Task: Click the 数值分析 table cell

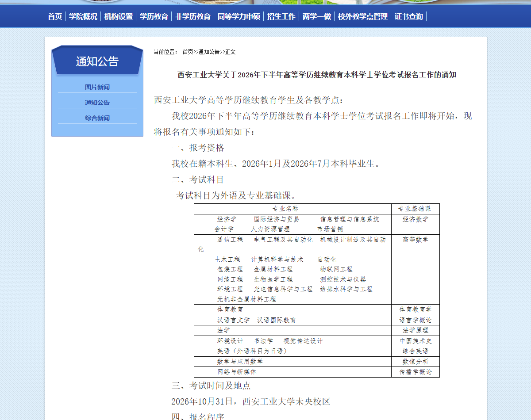Action: (415, 362)
